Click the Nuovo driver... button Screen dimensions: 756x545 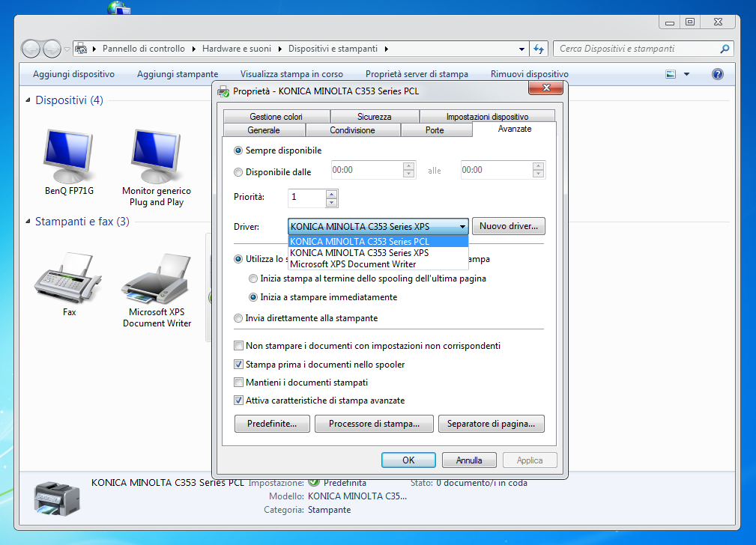point(508,226)
